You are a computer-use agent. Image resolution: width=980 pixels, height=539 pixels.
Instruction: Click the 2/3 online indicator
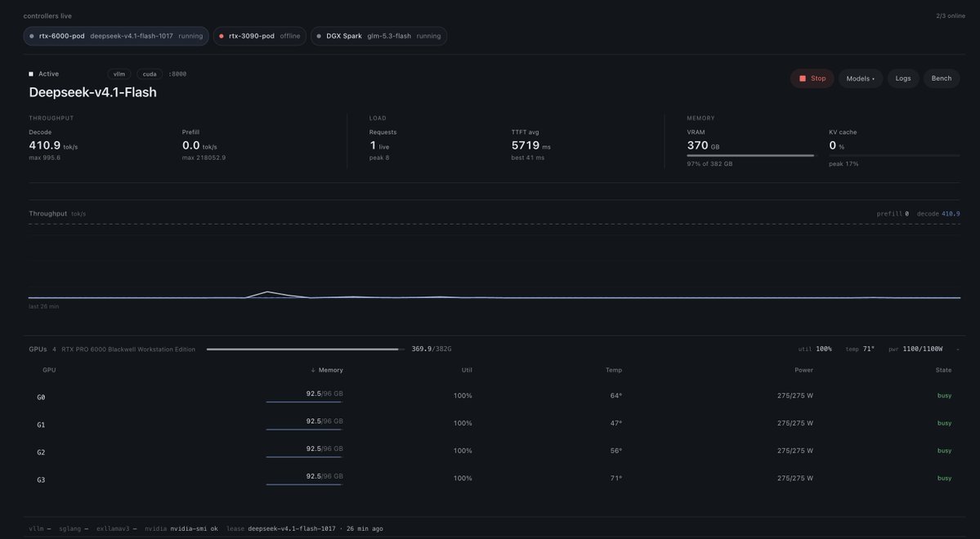click(950, 16)
